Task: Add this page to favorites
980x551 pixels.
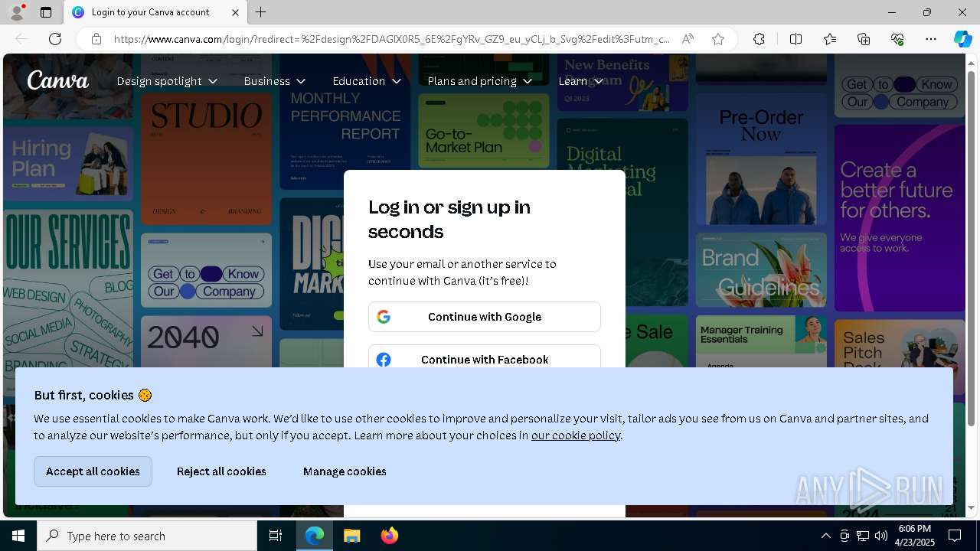Action: (718, 39)
